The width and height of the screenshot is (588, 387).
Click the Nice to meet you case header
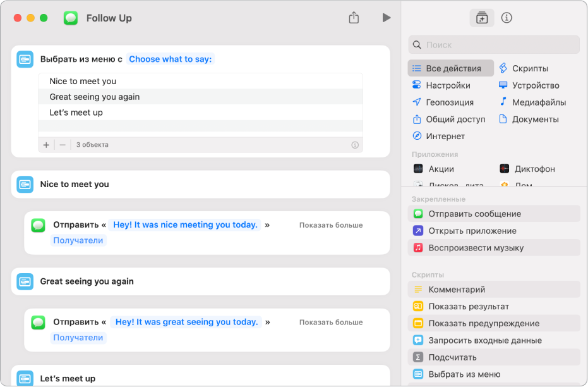click(x=200, y=184)
